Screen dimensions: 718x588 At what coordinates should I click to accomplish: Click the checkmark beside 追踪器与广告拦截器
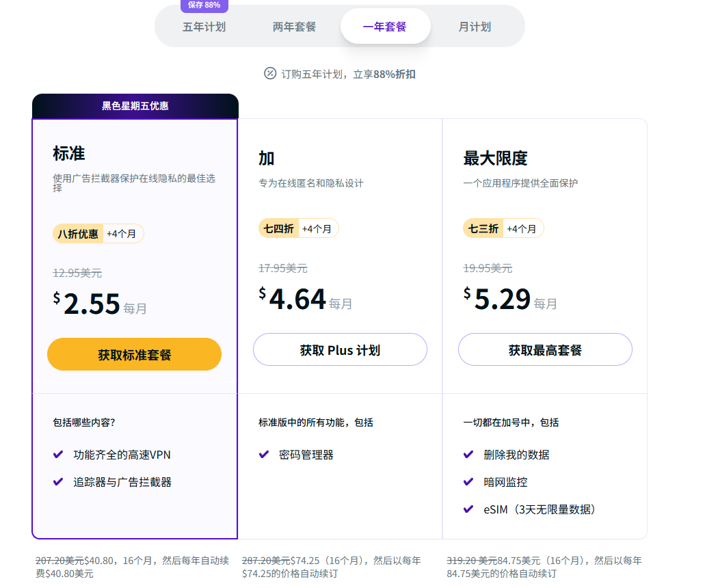[59, 481]
